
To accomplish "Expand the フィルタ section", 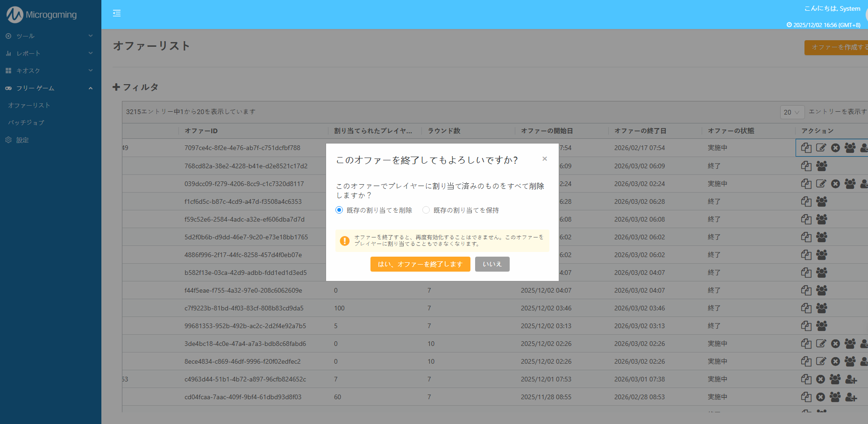I will [136, 87].
